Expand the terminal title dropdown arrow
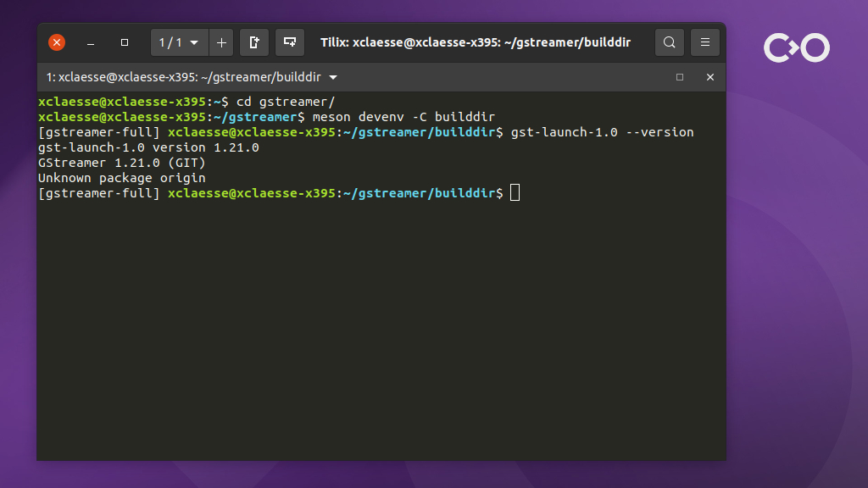The height and width of the screenshot is (488, 868). coord(333,77)
